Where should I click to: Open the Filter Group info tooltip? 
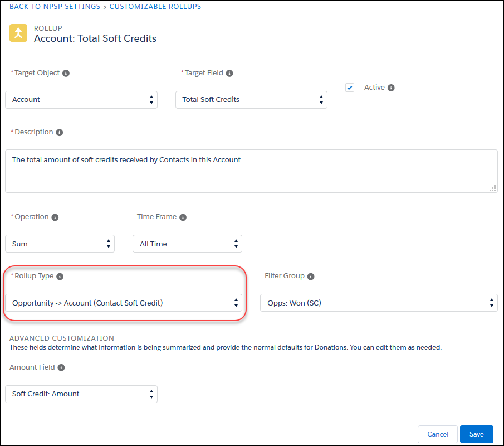coord(311,276)
